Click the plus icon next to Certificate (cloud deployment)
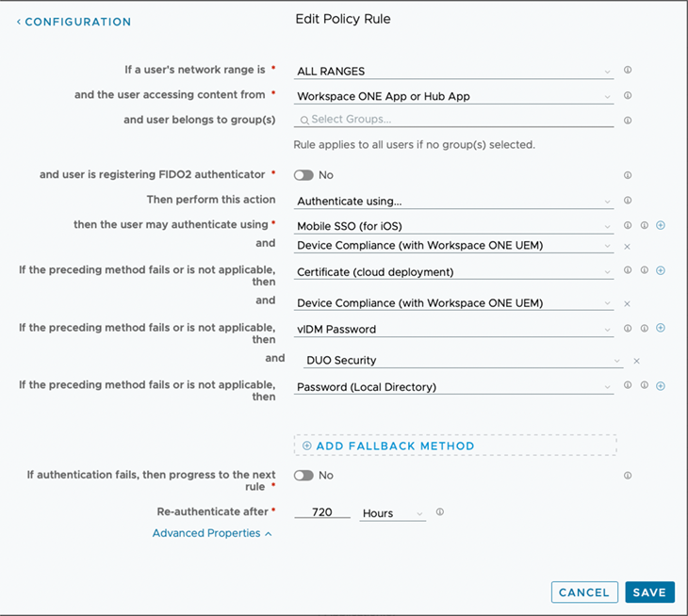688x616 pixels. click(x=661, y=271)
